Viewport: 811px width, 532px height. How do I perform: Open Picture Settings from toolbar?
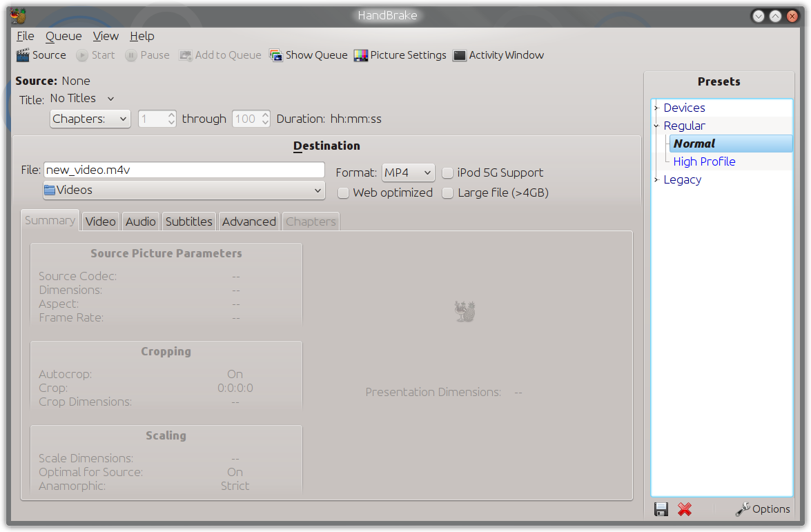click(x=400, y=55)
